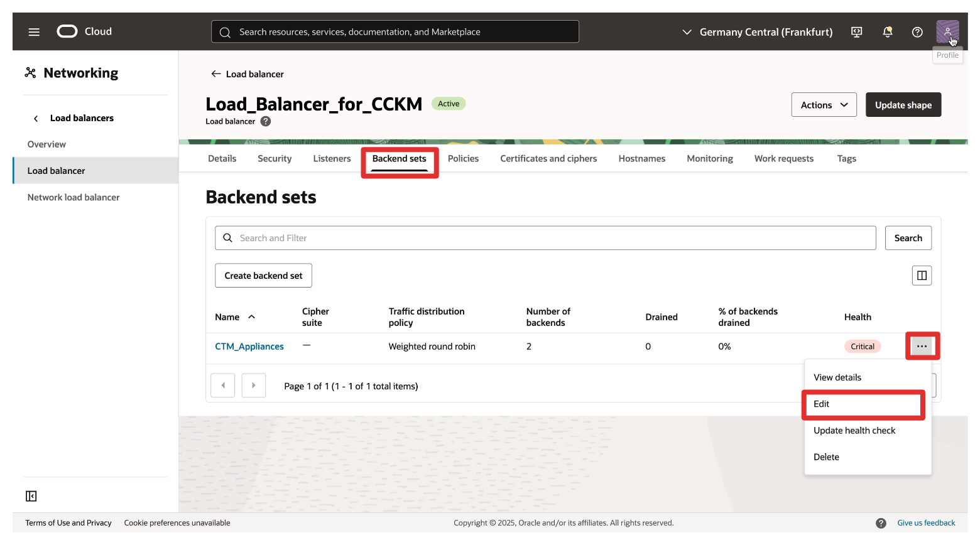The width and height of the screenshot is (980, 545).
Task: Collapse the sidebar using bottom-left icon
Action: [31, 496]
